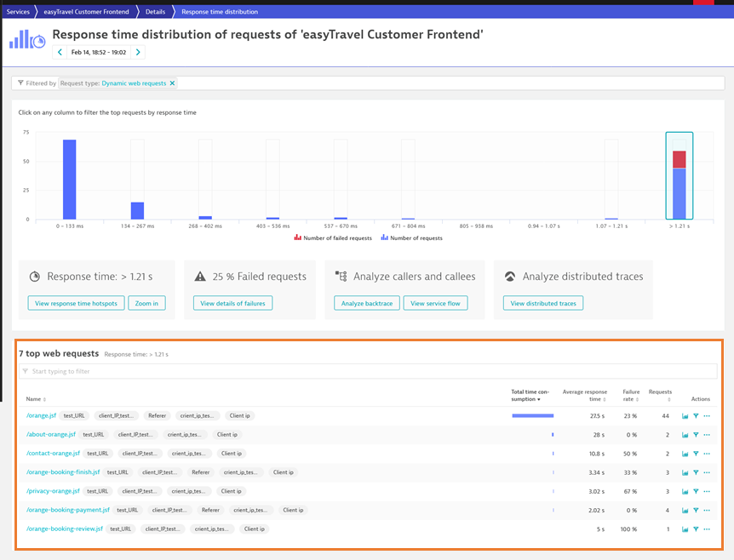This screenshot has height=560, width=734.
Task: Go to the next time frame
Action: point(138,53)
